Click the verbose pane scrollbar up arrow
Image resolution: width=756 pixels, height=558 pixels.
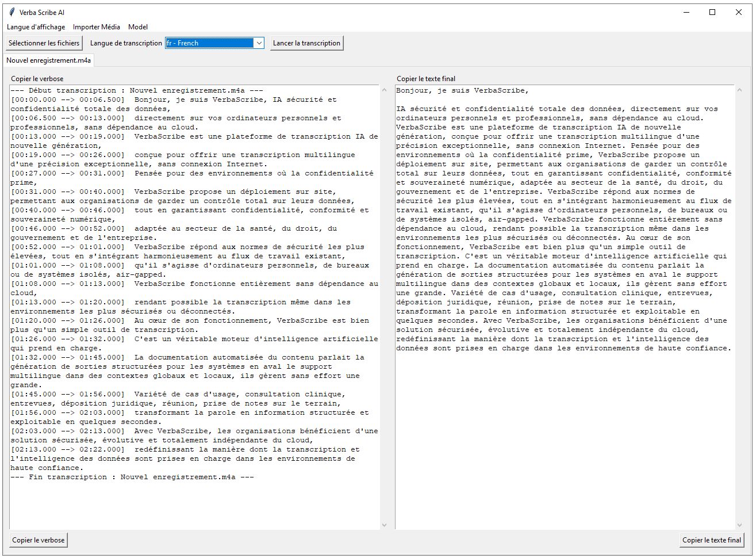point(385,90)
